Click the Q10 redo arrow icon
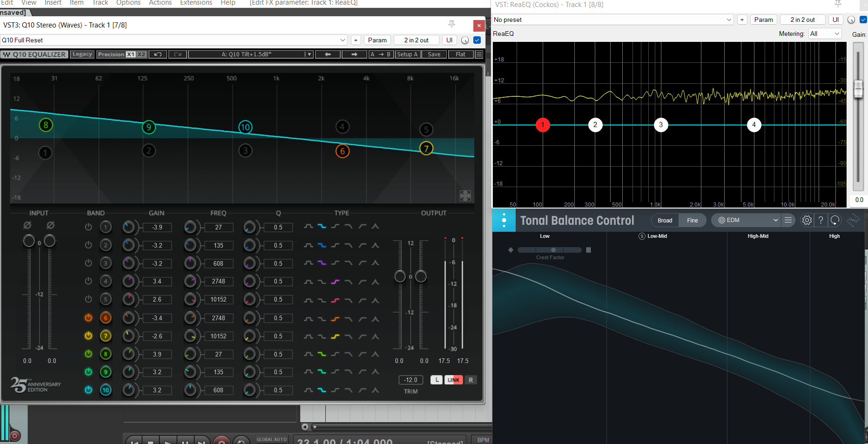 point(177,54)
